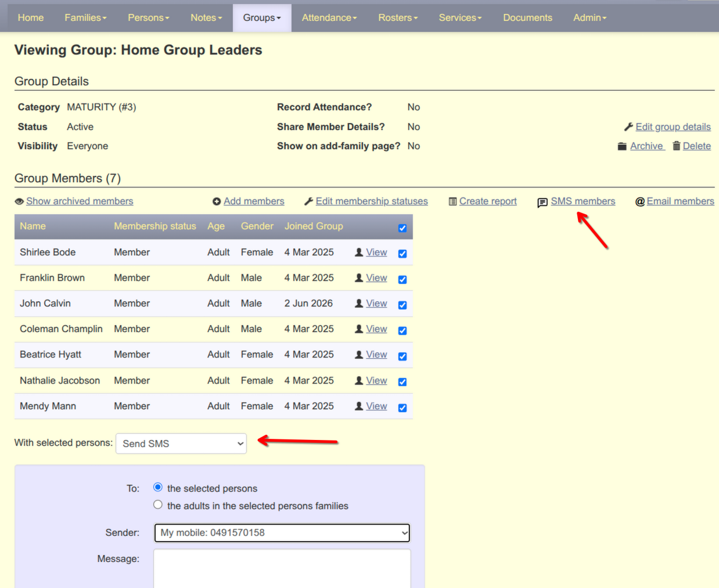The height and width of the screenshot is (588, 719).
Task: Uncheck Beatrice Hyatt's checkbox
Action: tap(402, 356)
